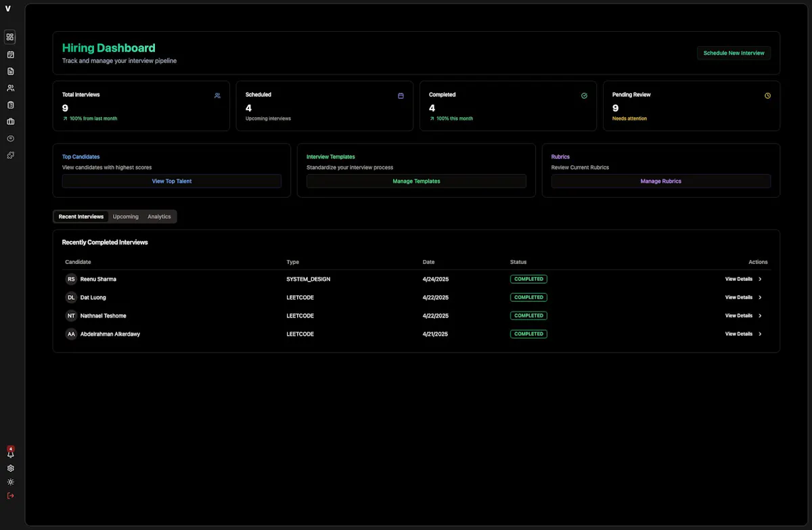Click the Rubrics heading
This screenshot has height=530, width=812.
[560, 157]
